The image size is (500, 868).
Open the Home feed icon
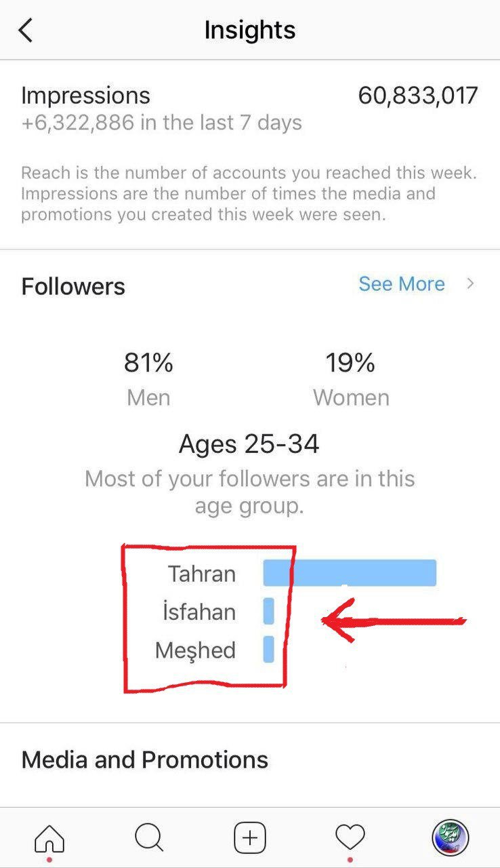(49, 838)
